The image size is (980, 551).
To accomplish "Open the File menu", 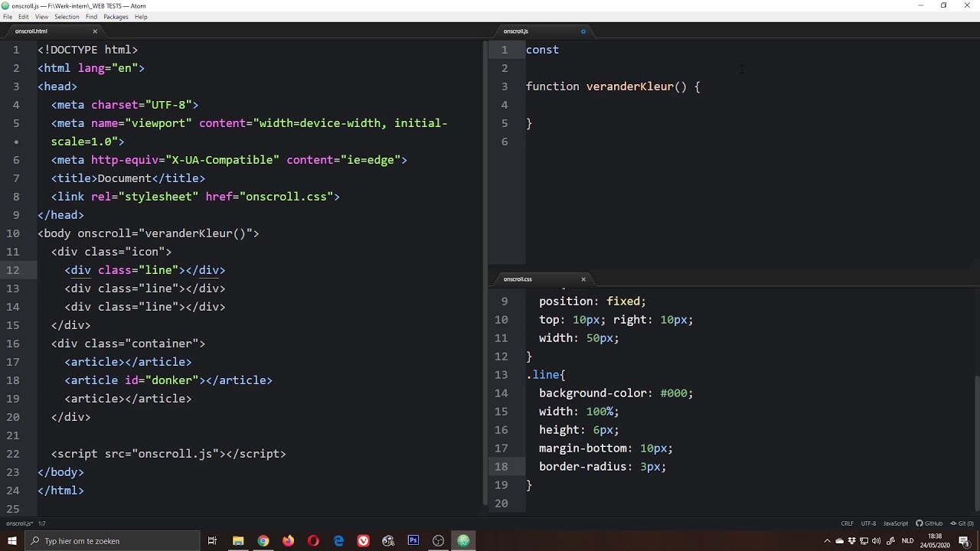I will tap(8, 17).
